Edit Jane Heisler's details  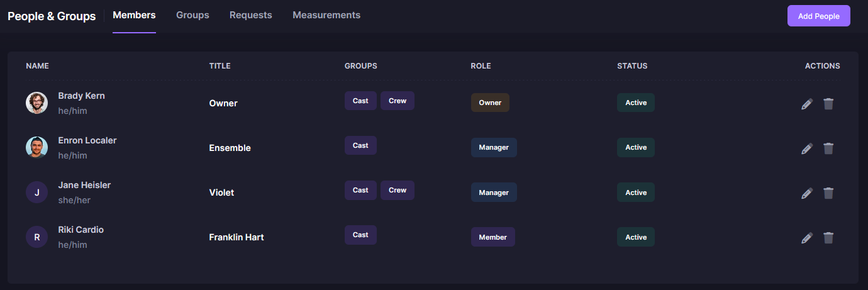coord(807,193)
